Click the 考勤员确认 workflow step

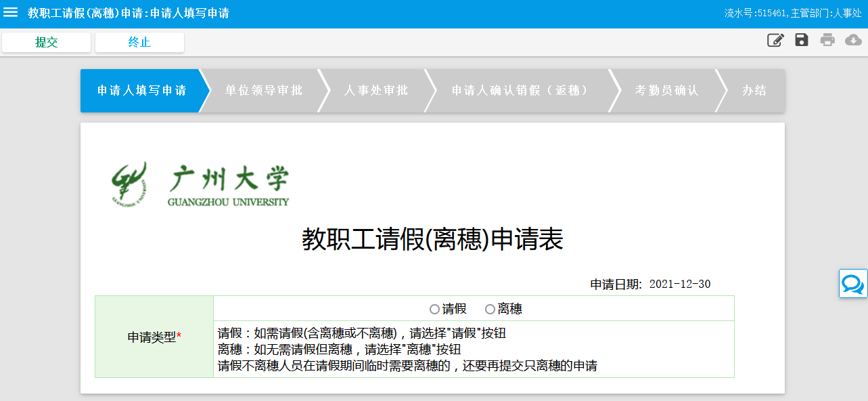coord(666,91)
